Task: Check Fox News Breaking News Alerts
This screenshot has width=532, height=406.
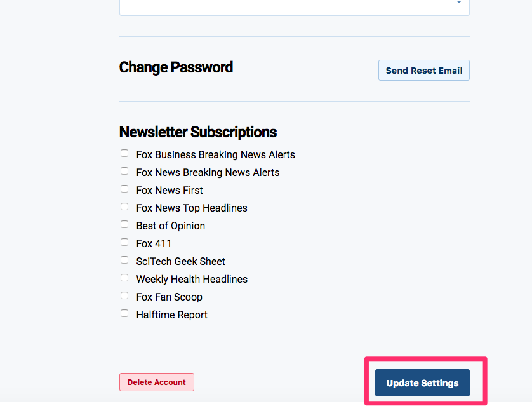Action: point(124,170)
